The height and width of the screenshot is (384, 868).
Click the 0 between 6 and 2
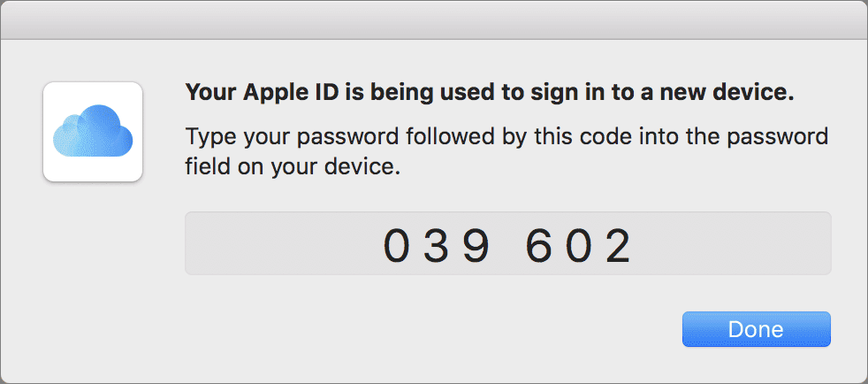click(x=580, y=245)
